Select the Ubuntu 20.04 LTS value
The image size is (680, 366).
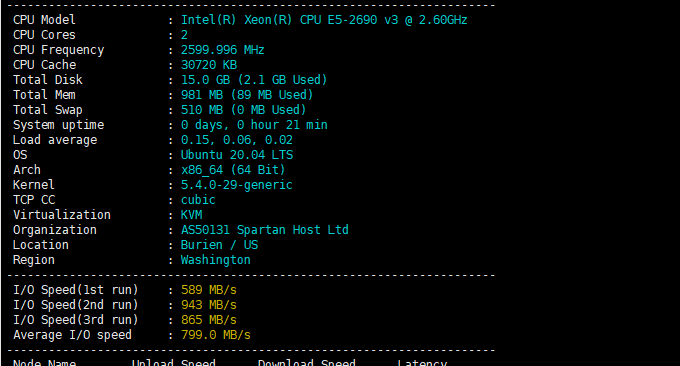pos(237,155)
